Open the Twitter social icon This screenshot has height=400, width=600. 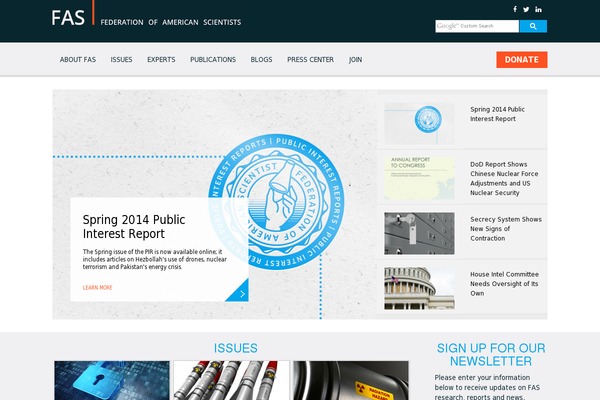(x=527, y=9)
